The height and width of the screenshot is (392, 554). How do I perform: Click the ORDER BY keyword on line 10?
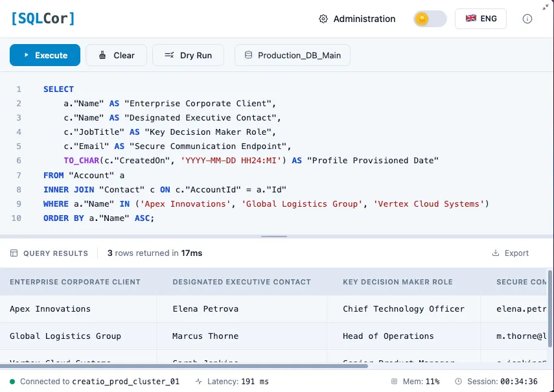pos(63,218)
